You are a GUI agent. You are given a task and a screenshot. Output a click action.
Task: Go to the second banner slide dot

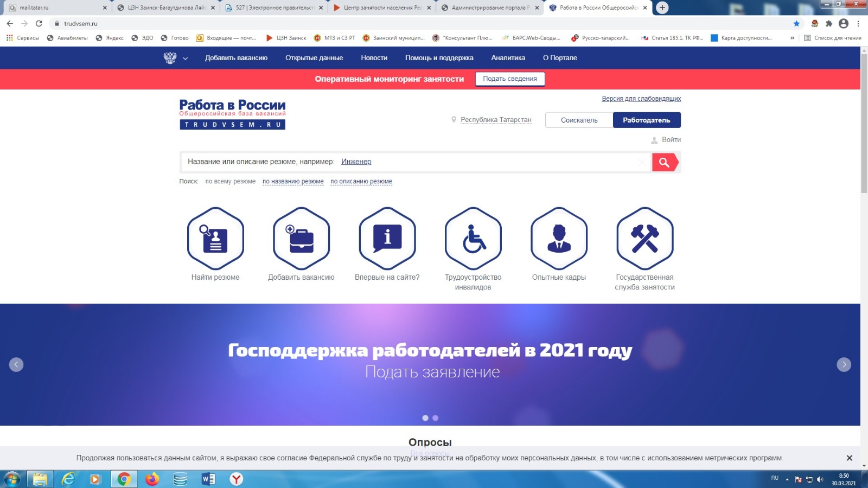[435, 418]
